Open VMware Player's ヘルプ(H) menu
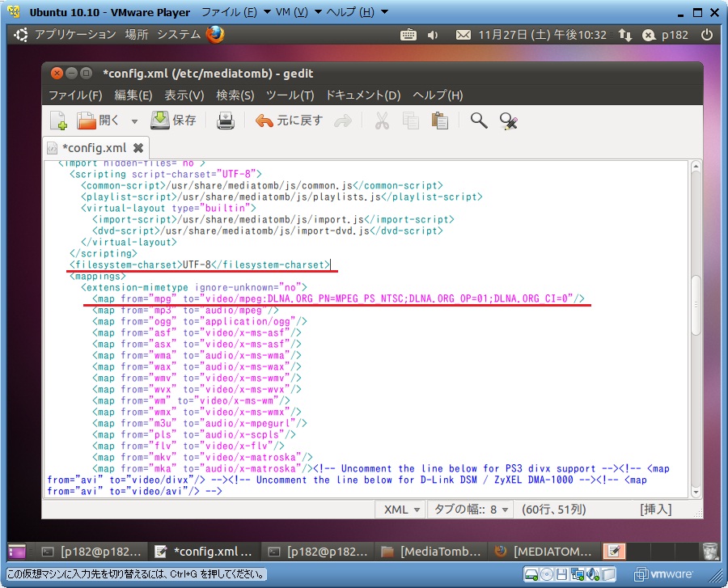This screenshot has height=588, width=728. (x=357, y=12)
